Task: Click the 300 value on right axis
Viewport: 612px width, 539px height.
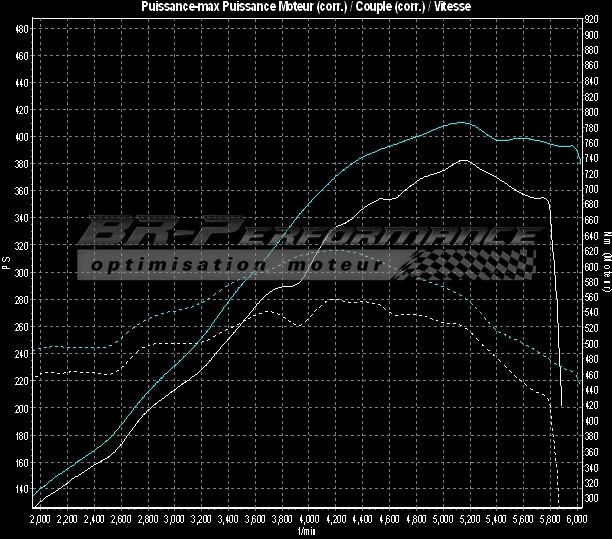Action: coord(593,498)
